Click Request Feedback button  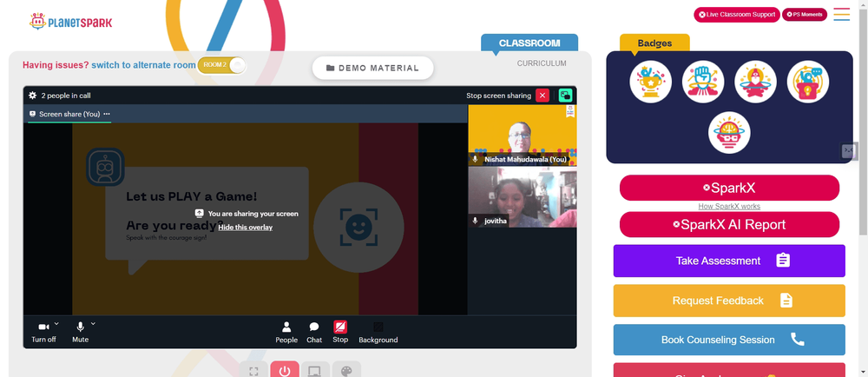729,301
